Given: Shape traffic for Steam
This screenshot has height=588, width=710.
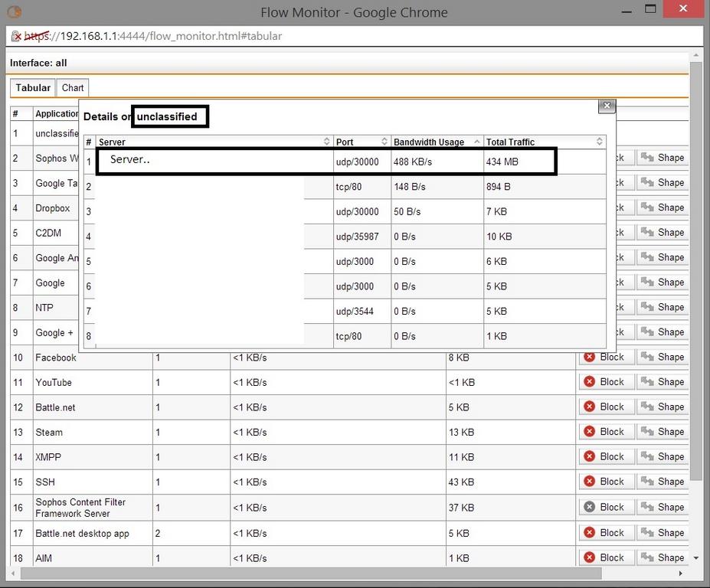Looking at the screenshot, I should 663,432.
